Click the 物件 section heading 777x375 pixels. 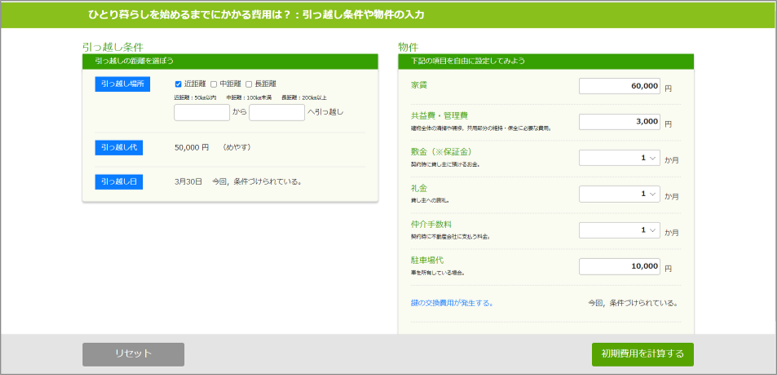coord(408,47)
